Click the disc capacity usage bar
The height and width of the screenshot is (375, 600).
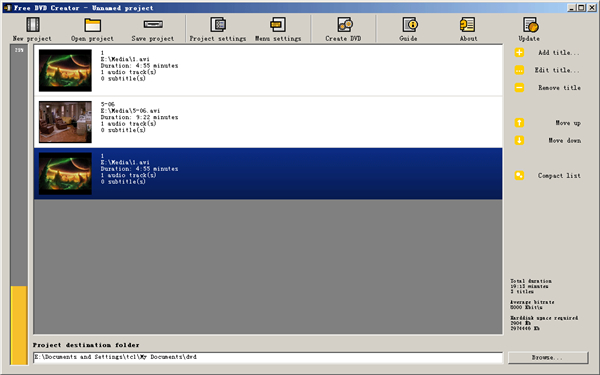pos(19,205)
